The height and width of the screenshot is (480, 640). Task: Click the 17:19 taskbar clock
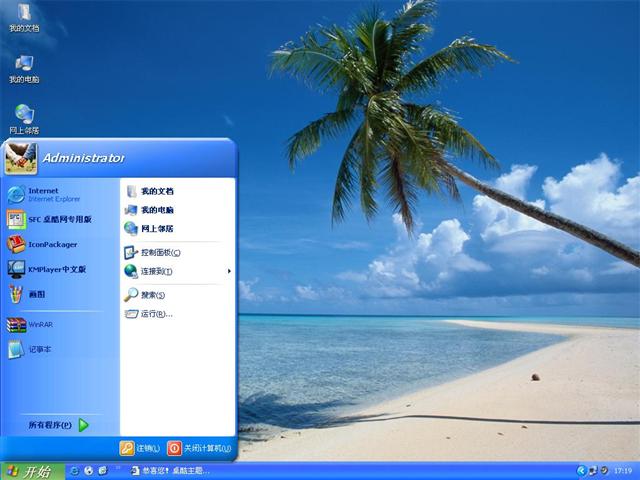click(x=623, y=471)
